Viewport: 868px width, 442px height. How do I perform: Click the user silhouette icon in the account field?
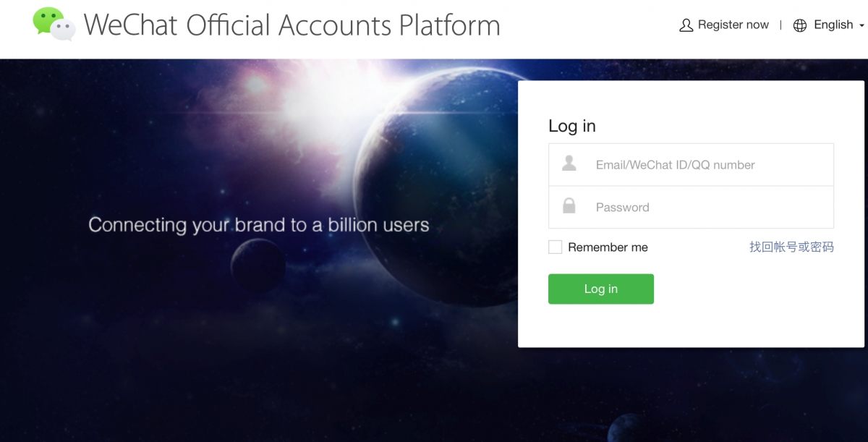coord(569,163)
